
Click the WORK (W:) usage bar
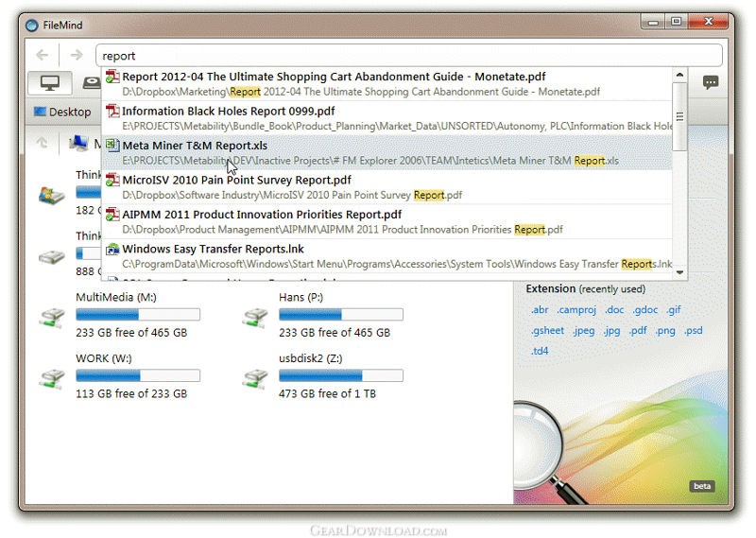click(138, 376)
